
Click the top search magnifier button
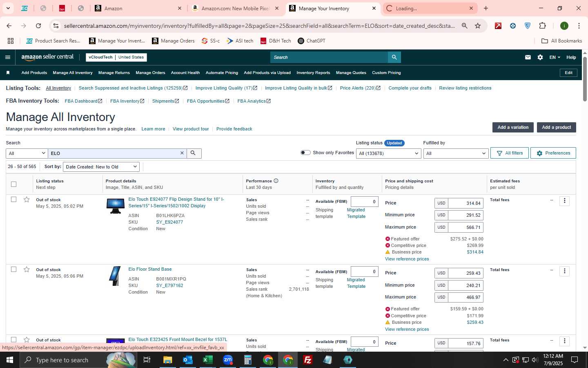[394, 57]
